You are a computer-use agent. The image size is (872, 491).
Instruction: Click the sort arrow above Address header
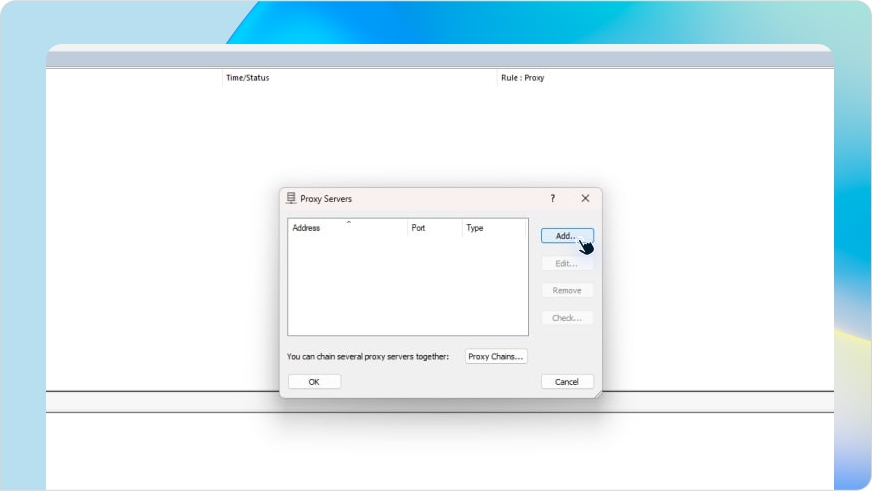pos(348,222)
